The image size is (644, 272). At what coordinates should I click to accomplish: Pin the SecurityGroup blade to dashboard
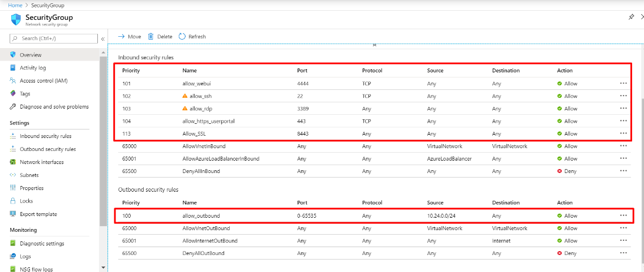click(632, 17)
